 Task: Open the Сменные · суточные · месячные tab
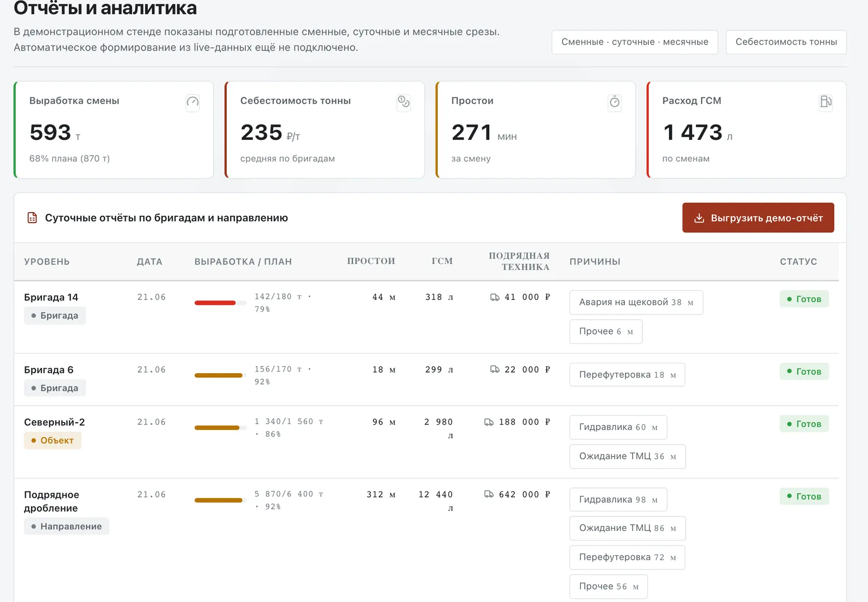[635, 42]
